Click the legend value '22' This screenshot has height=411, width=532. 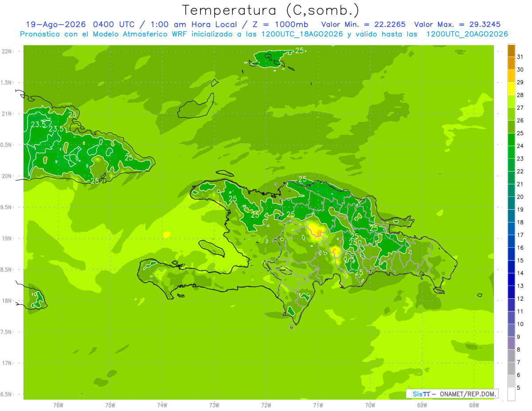(x=520, y=172)
